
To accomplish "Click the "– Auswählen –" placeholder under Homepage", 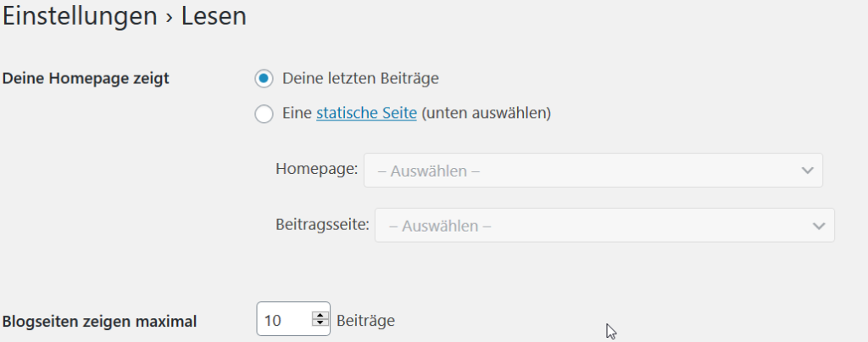I will pyautogui.click(x=428, y=171).
